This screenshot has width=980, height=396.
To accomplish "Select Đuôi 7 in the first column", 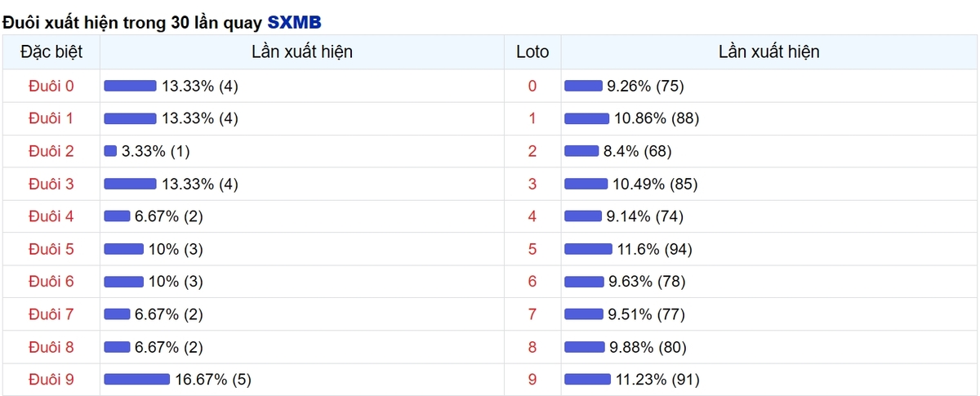I will pos(51,314).
